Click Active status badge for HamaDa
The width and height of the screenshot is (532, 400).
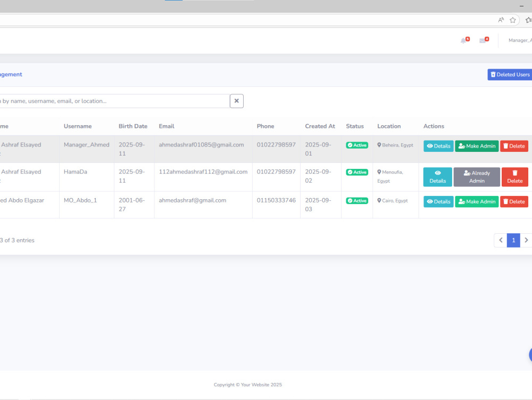pos(357,172)
